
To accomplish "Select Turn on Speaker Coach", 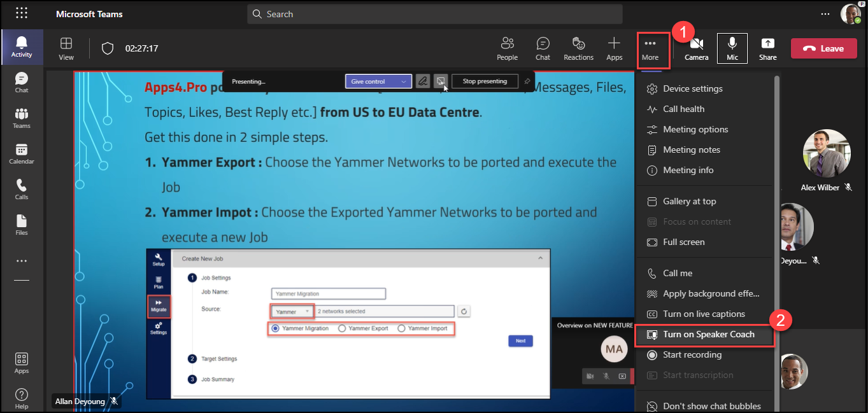I will tap(708, 334).
